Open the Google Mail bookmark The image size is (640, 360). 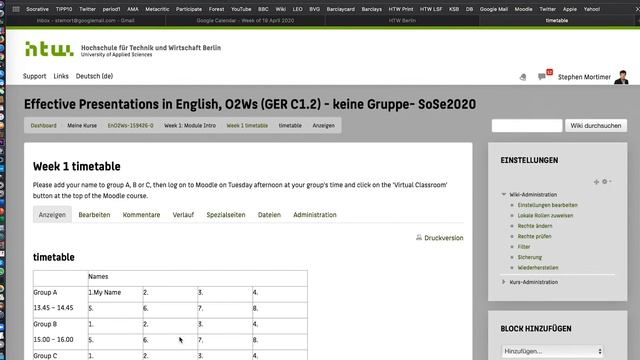point(493,9)
